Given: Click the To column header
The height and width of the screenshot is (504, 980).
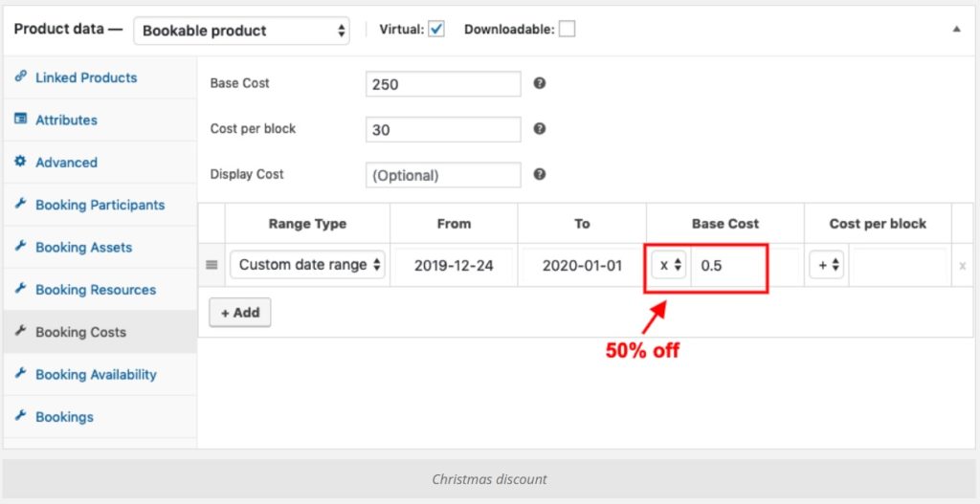Looking at the screenshot, I should 582,224.
